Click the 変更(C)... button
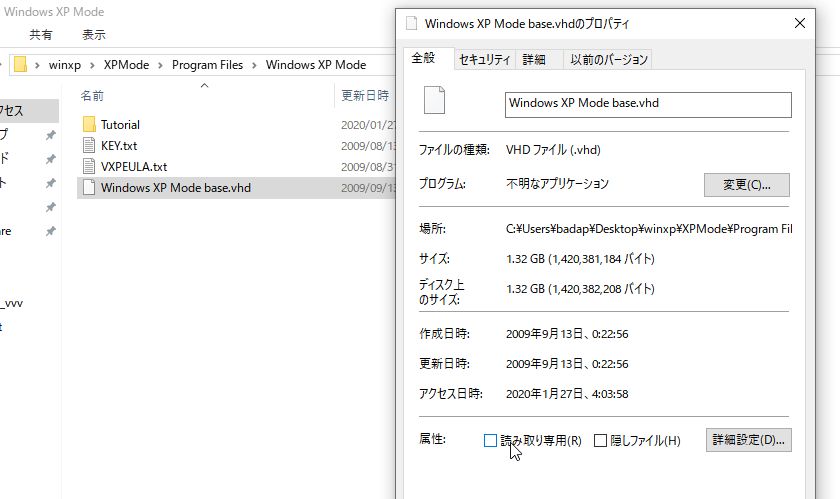The width and height of the screenshot is (840, 499). point(746,185)
